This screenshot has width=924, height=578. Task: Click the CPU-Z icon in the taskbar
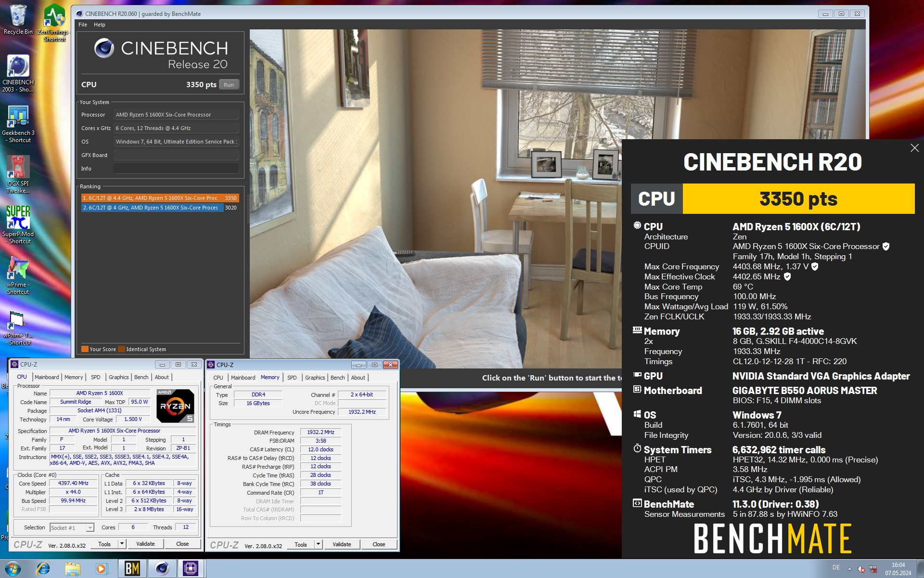coord(191,568)
